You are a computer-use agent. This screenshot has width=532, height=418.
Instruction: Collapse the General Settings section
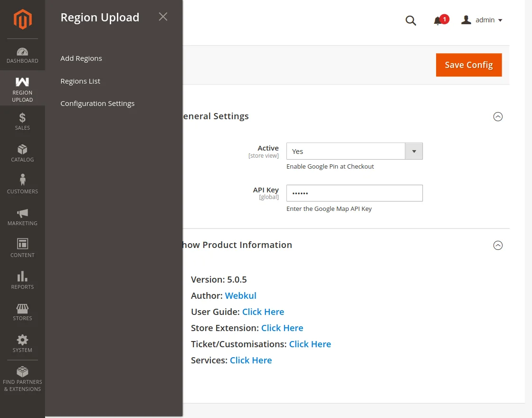click(498, 116)
